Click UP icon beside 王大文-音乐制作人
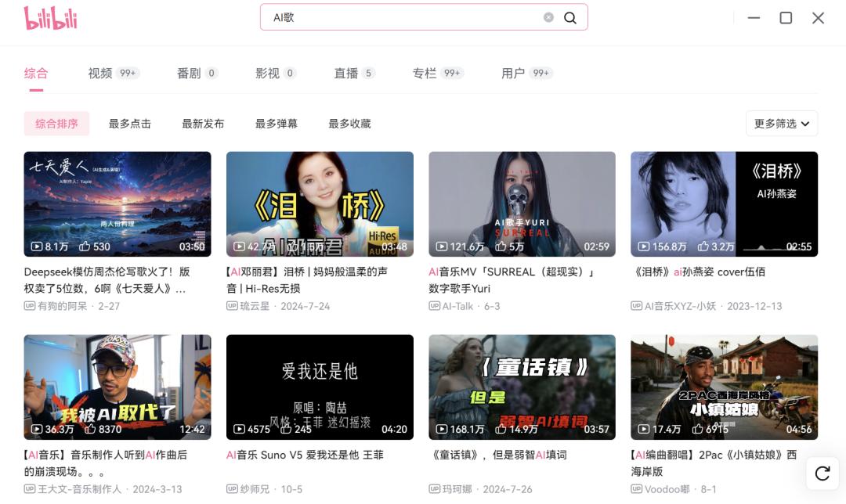This screenshot has width=846, height=504. coord(29,489)
